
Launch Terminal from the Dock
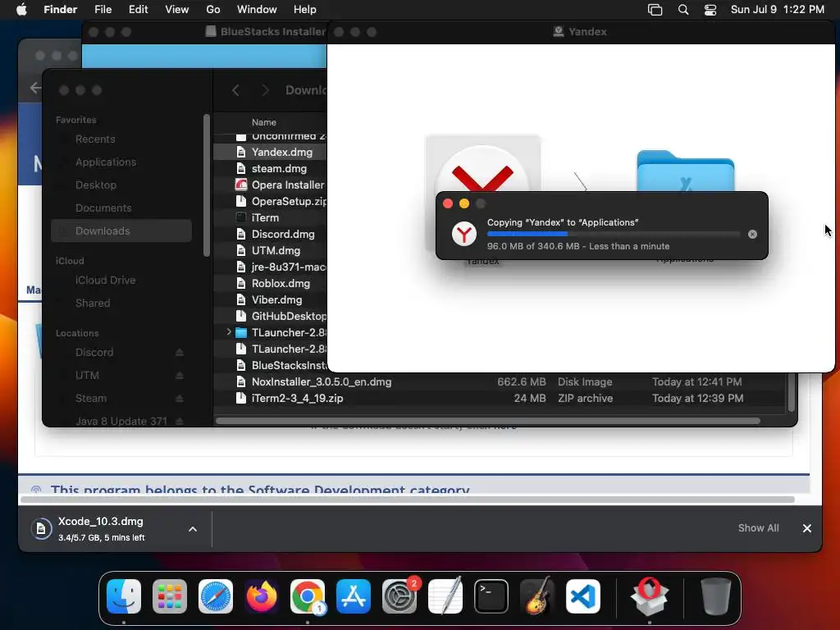[491, 596]
